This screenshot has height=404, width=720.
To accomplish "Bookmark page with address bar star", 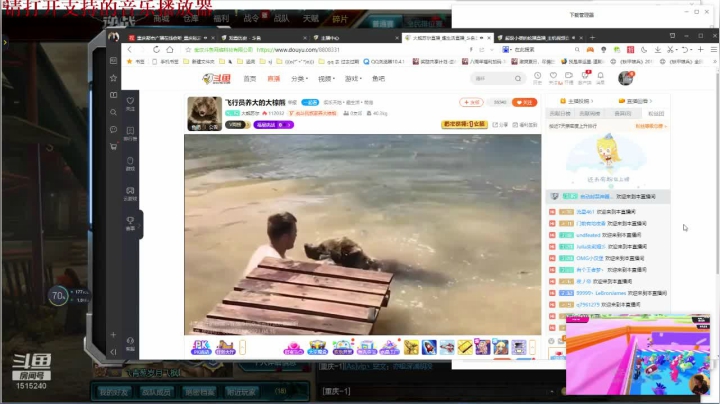I will click(188, 50).
